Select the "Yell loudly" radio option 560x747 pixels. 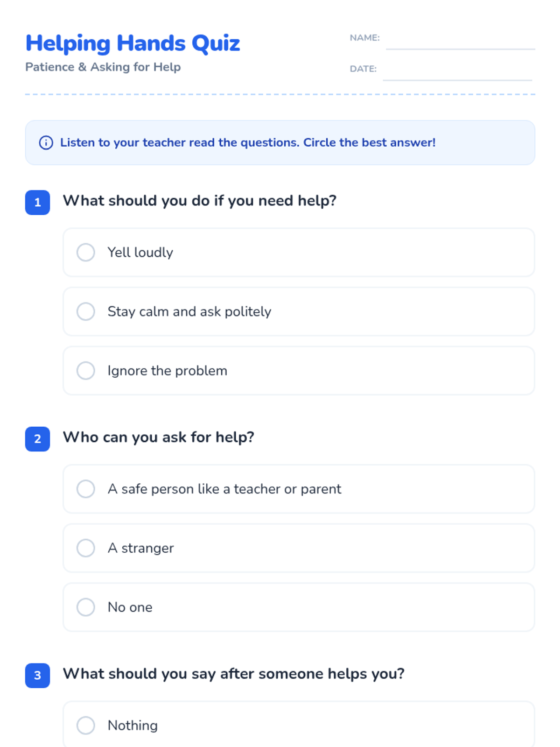point(86,252)
